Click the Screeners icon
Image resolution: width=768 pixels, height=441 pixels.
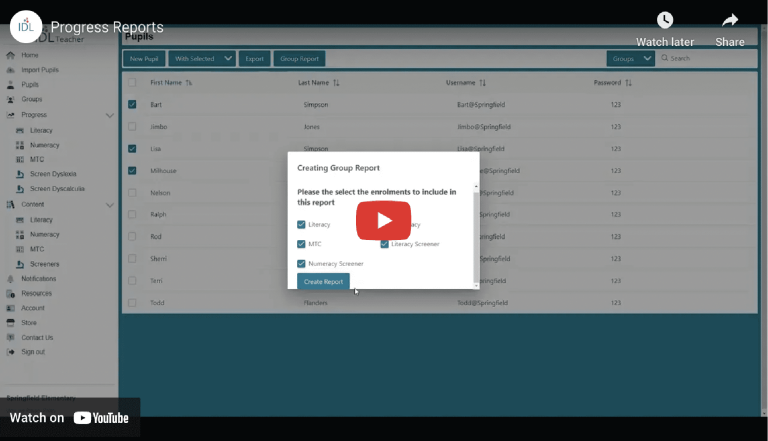[20, 264]
